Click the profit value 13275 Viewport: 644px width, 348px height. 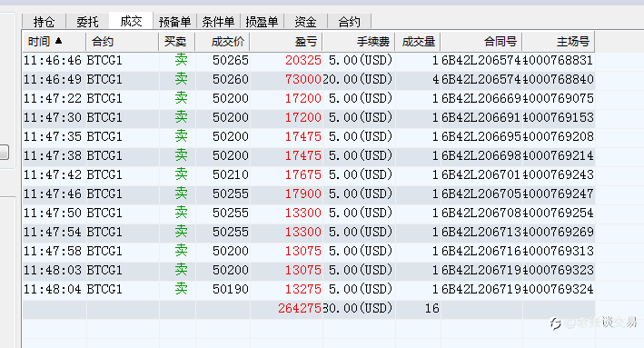tap(303, 289)
